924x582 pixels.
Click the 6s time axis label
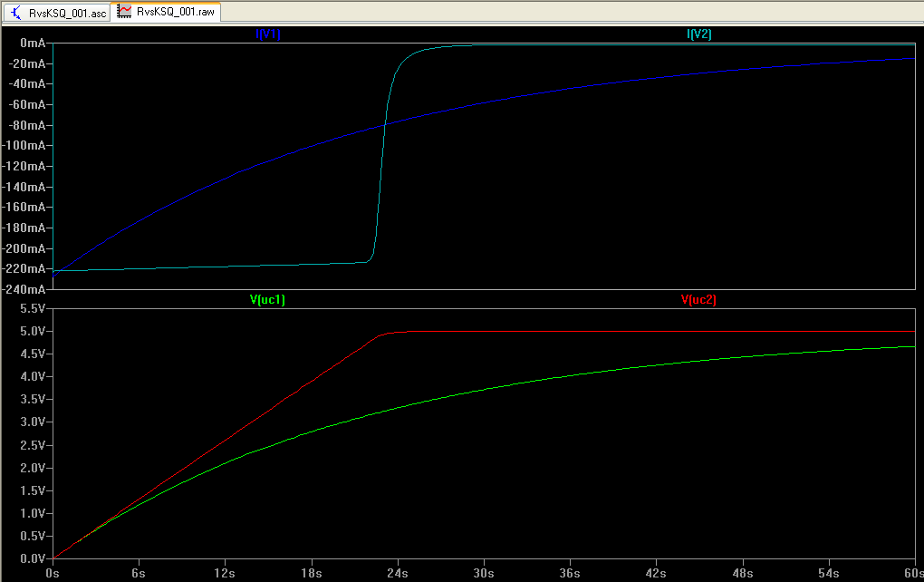(x=139, y=573)
